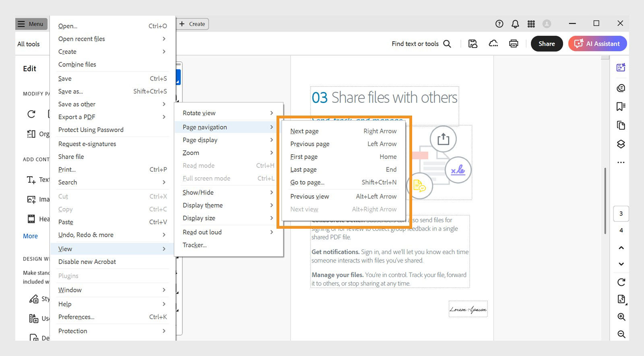The image size is (644, 356).
Task: Open the layers icon on the right rail
Action: [621, 144]
